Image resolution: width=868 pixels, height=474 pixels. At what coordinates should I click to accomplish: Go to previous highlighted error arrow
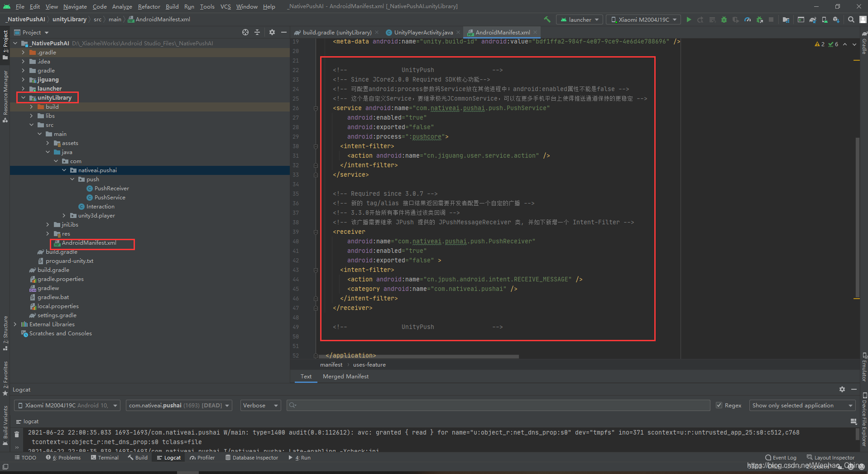[x=845, y=44]
